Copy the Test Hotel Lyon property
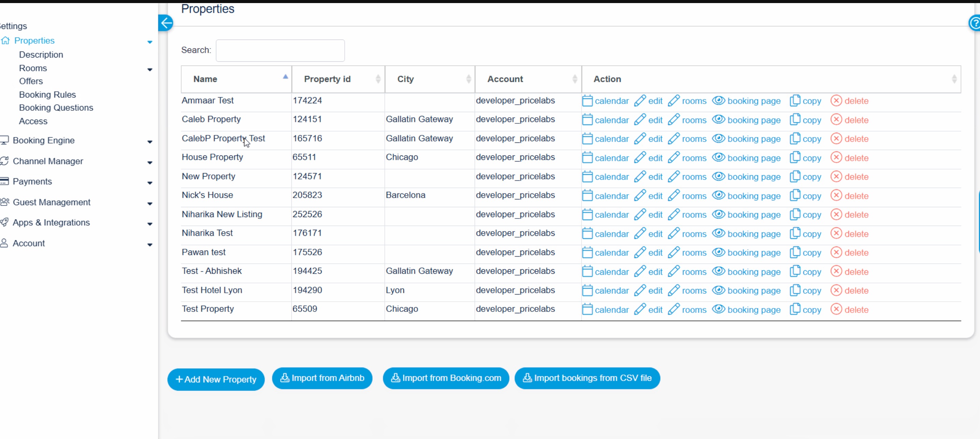 coord(805,290)
